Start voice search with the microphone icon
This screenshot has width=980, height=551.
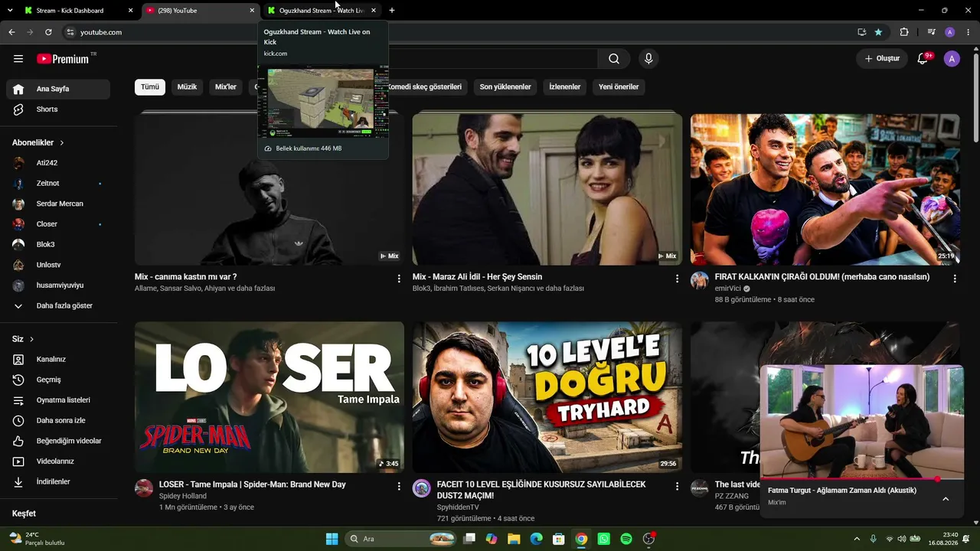tap(648, 59)
